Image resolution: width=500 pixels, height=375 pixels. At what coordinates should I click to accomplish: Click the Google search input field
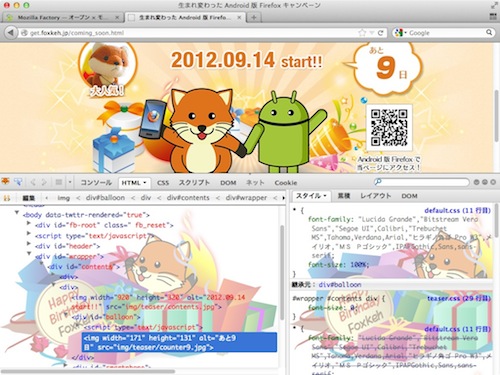(446, 33)
